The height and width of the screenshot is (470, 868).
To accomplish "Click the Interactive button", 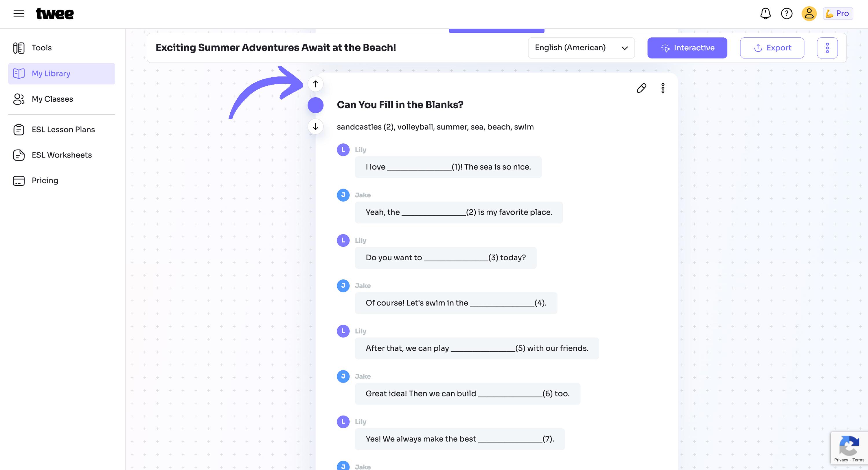I will coord(687,48).
